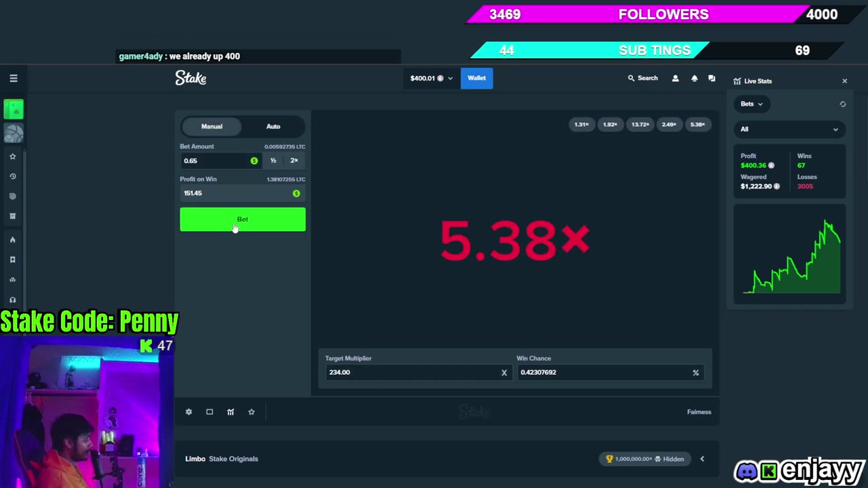Open the Stake Originals icon in sidebar
This screenshot has width=868, height=488.
pyautogui.click(x=12, y=279)
